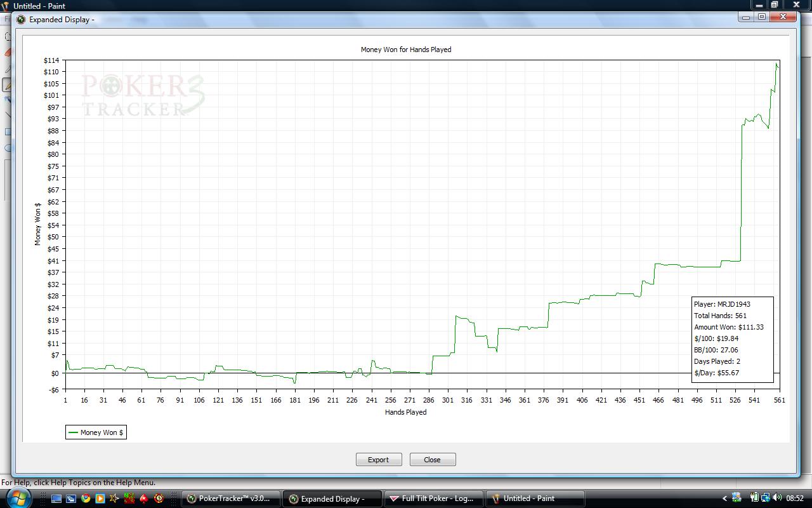Minimize the Expanded Display window
Image resolution: width=812 pixels, height=508 pixels.
(x=746, y=18)
